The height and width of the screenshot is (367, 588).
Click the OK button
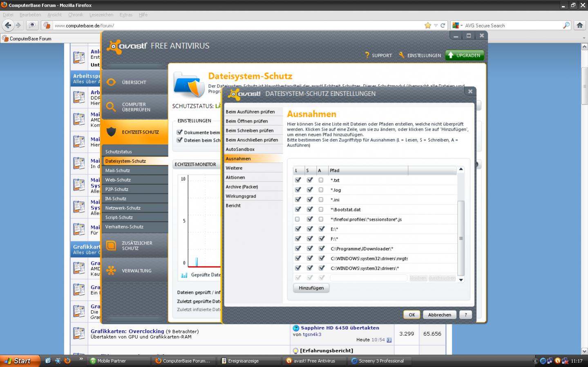pyautogui.click(x=411, y=315)
